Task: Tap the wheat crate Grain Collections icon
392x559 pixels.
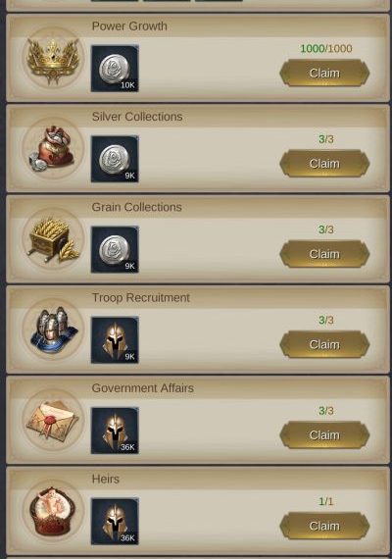Action: pyautogui.click(x=53, y=239)
